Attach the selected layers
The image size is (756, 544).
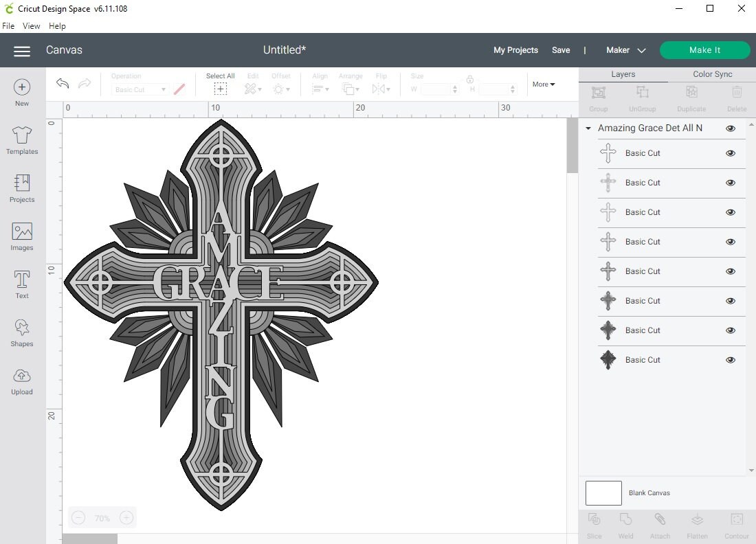(x=660, y=524)
